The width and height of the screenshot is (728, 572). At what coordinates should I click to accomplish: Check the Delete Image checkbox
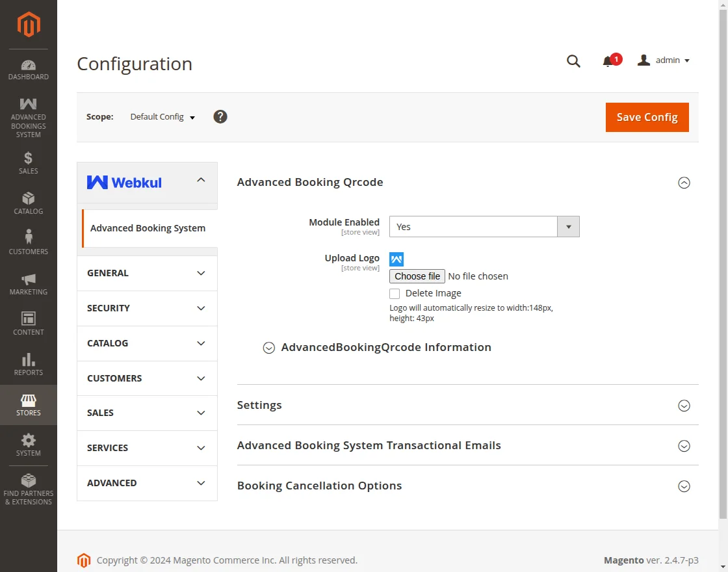click(x=395, y=294)
